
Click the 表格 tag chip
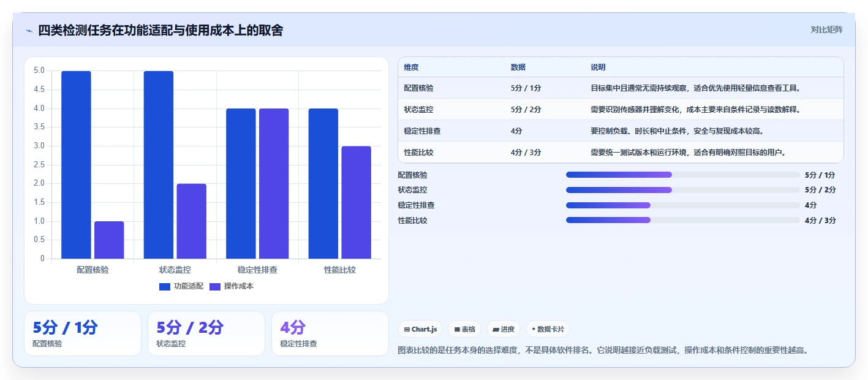(465, 329)
